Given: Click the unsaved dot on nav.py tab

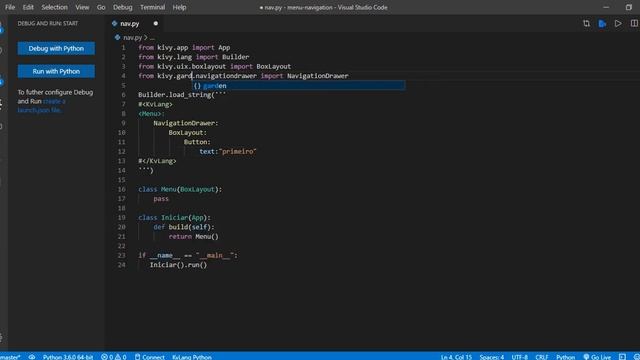Looking at the screenshot, I should tap(156, 24).
